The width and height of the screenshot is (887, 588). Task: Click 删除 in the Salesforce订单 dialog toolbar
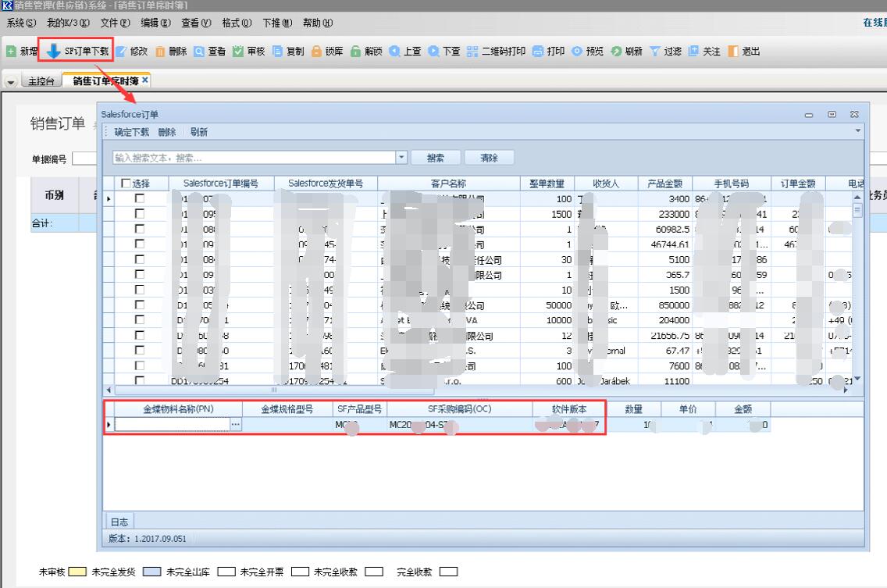[x=167, y=132]
